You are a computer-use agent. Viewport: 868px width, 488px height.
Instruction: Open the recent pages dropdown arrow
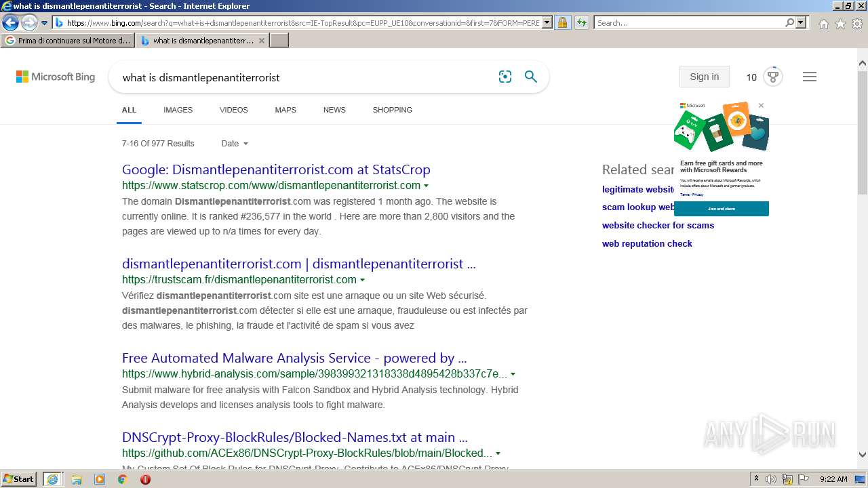(45, 23)
